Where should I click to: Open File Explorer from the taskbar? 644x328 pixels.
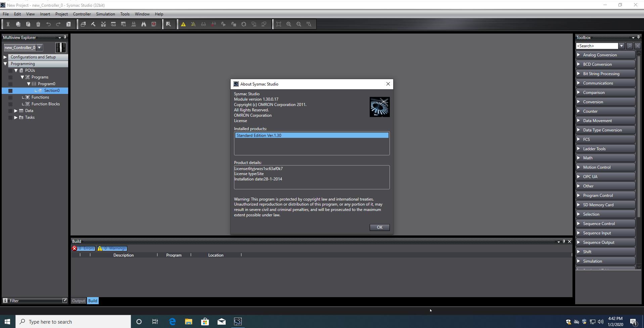tap(189, 322)
